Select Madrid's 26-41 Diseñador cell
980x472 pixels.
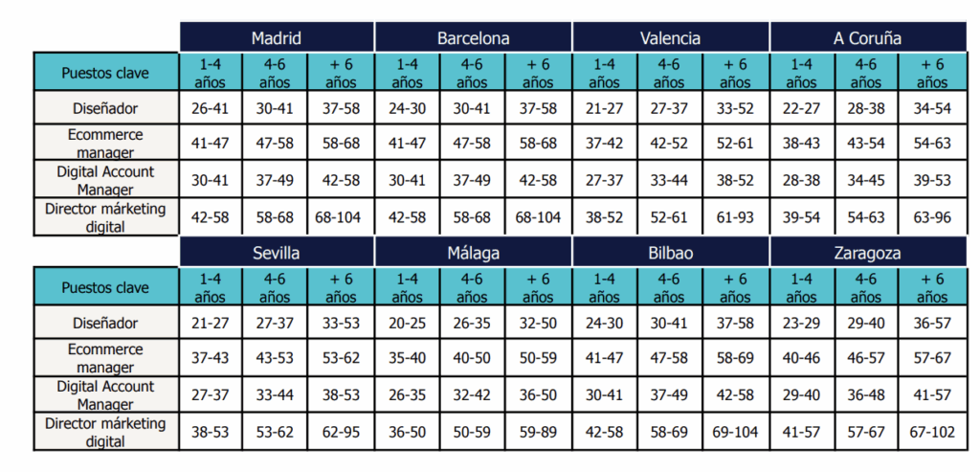pos(211,108)
